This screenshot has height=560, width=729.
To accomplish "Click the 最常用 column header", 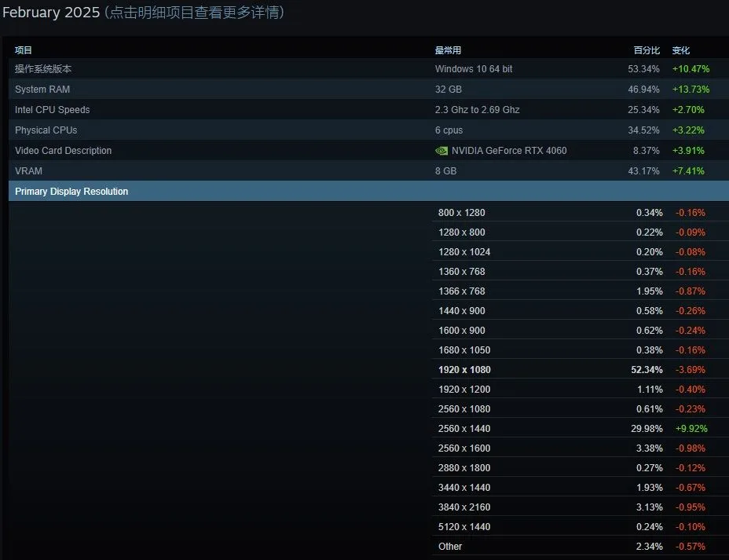I will (x=448, y=50).
